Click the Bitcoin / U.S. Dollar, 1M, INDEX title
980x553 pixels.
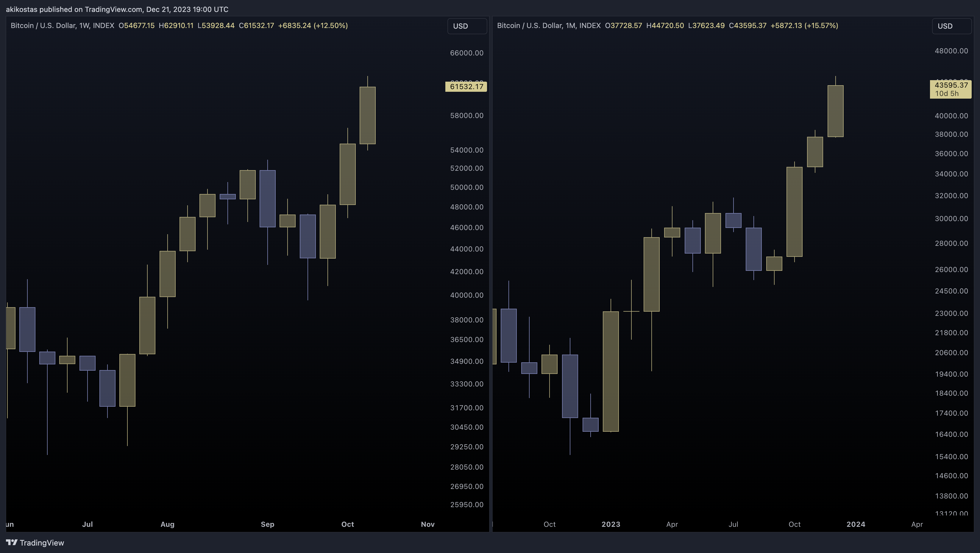549,26
